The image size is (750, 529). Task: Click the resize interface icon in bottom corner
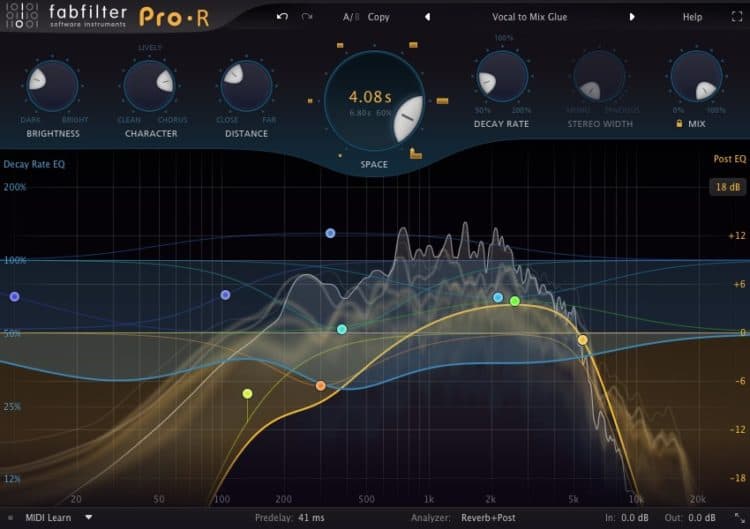coord(739,518)
